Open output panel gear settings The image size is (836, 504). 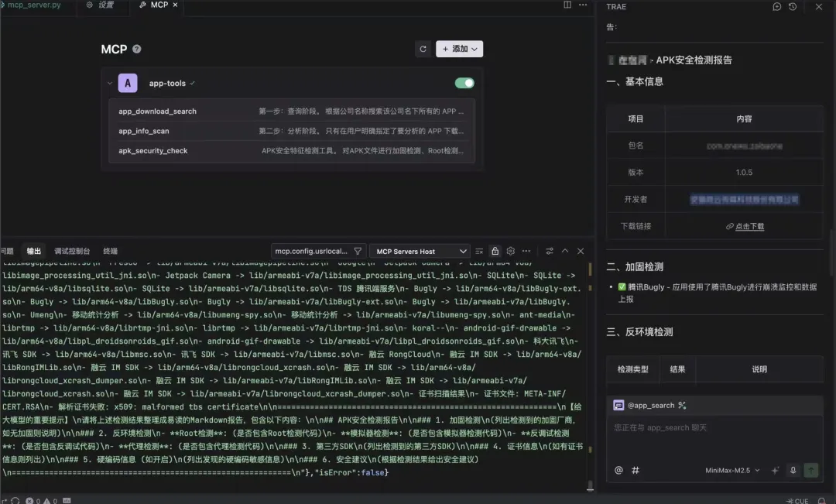(x=511, y=251)
